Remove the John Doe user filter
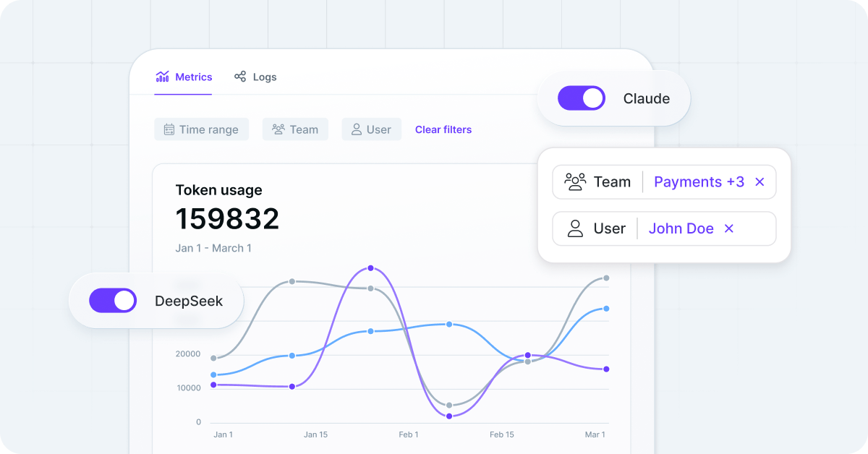 tap(728, 228)
